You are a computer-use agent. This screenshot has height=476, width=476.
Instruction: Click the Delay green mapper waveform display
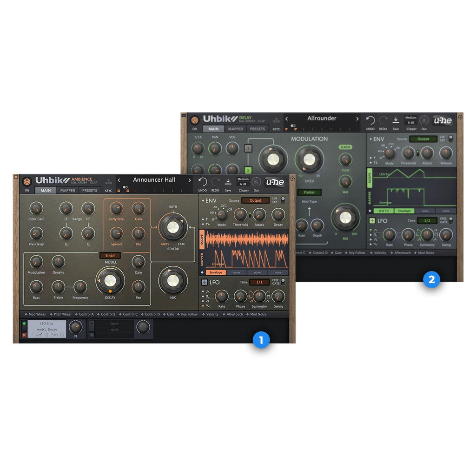414,197
